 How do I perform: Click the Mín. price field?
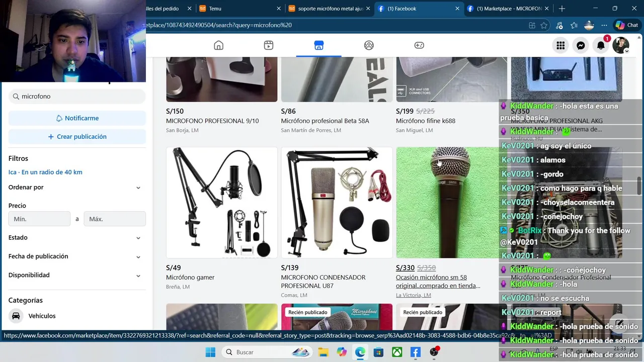coord(39,219)
